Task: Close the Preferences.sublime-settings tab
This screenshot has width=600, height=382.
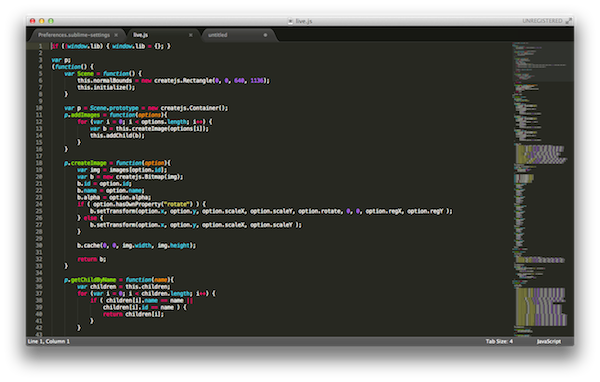Action: pos(116,35)
